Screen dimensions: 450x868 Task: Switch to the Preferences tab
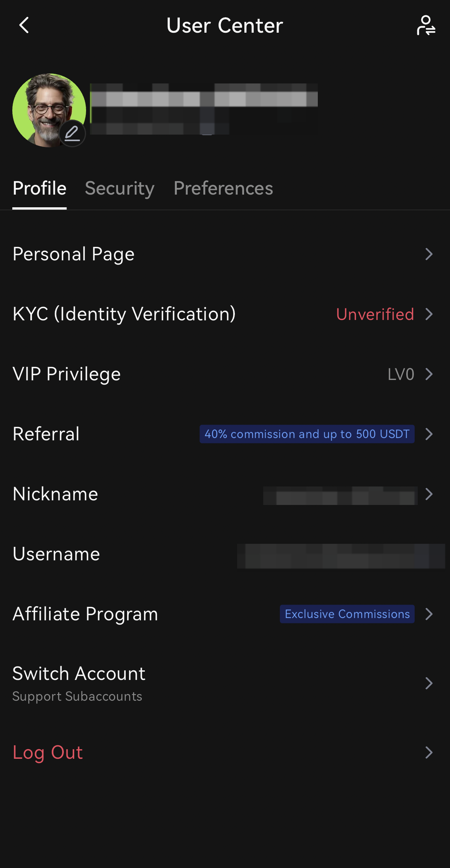223,188
